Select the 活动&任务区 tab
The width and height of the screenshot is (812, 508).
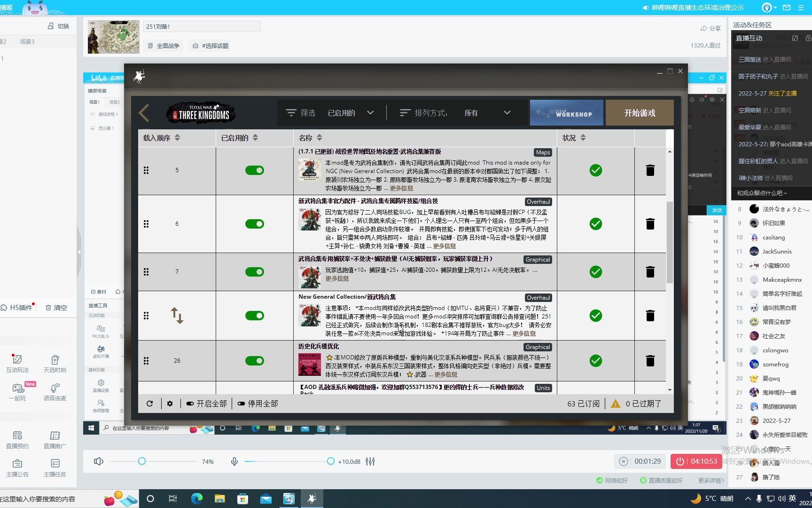tap(752, 25)
